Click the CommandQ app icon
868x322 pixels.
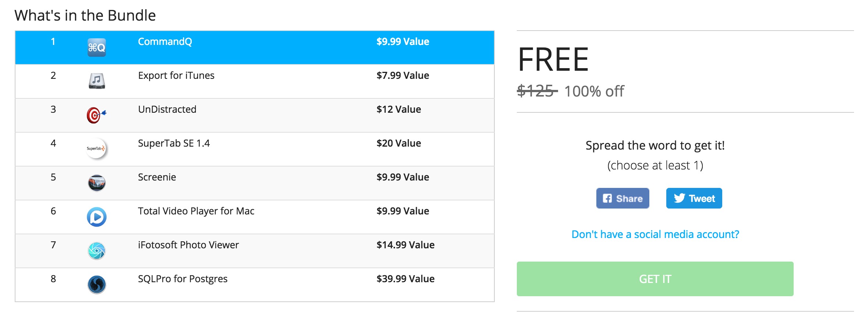[96, 48]
